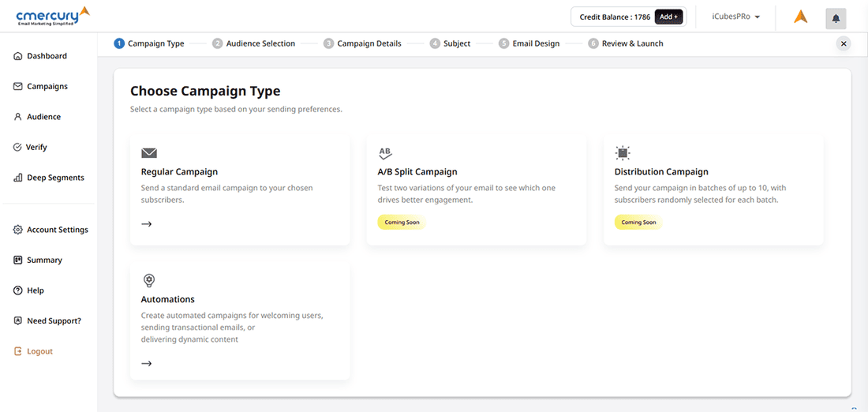Click the Regular Campaign envelope icon
Screen dimensions: 868x412
(x=149, y=153)
